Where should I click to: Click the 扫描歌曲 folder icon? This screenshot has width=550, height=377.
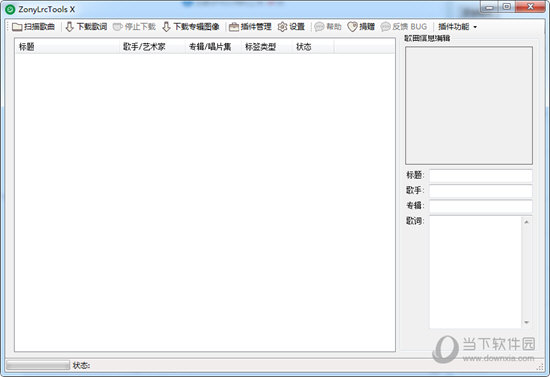click(x=17, y=27)
